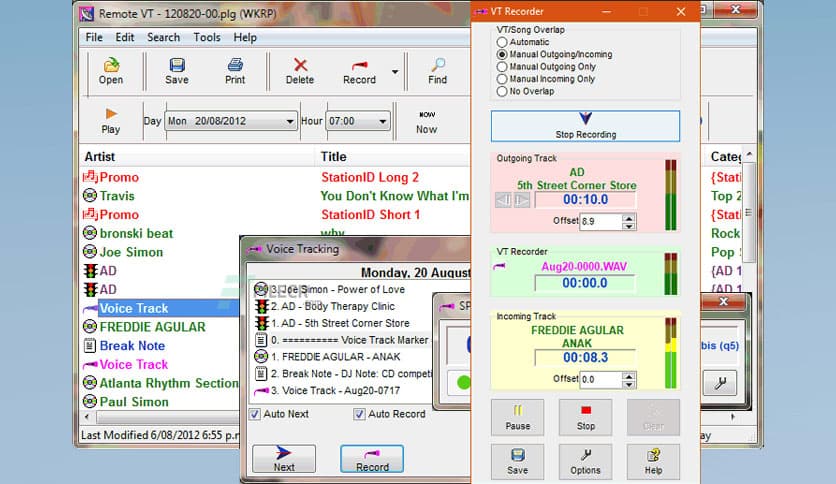Click the Save icon in Remote VT toolbar
This screenshot has width=836, height=484.
(176, 71)
